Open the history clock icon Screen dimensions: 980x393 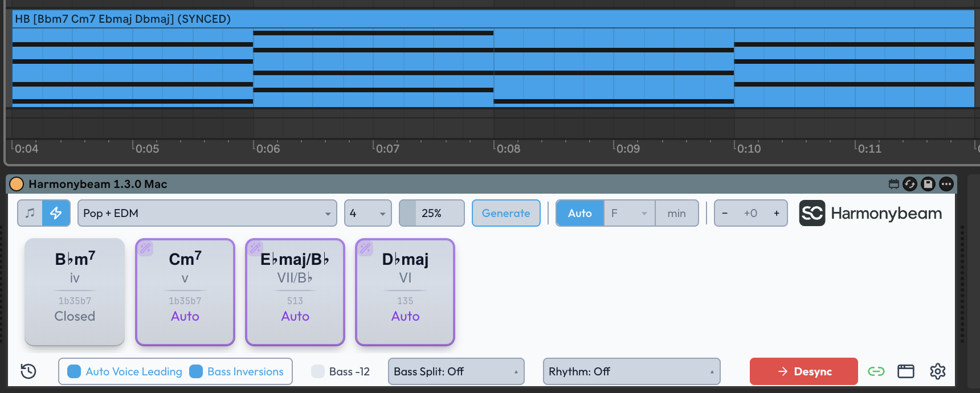(x=28, y=371)
